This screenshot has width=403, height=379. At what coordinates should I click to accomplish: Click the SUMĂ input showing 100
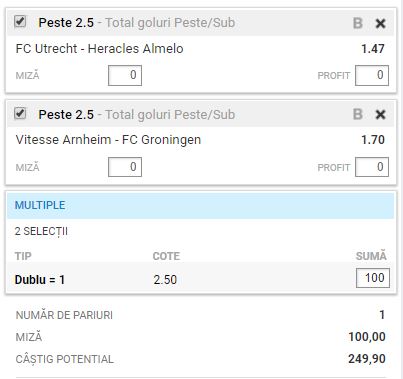point(373,278)
